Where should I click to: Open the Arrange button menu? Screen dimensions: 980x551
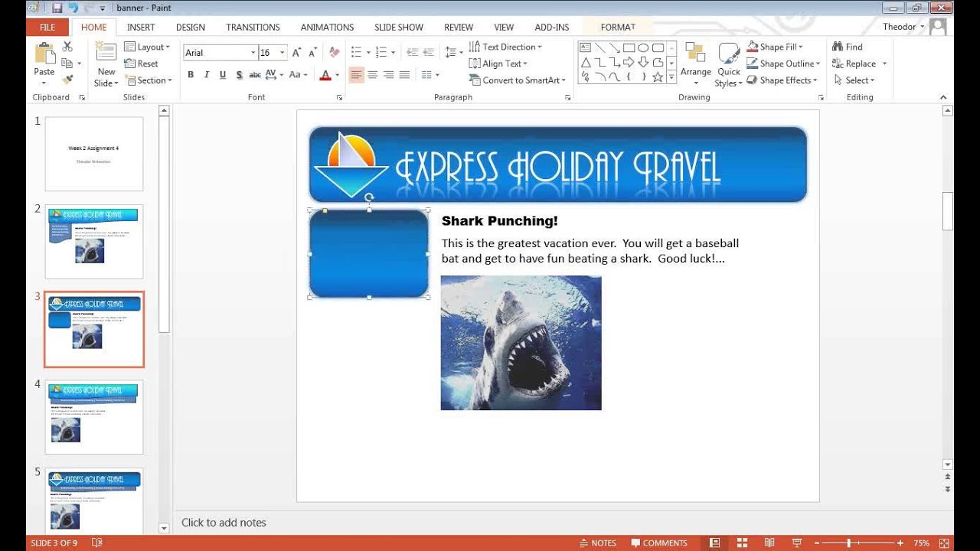[x=695, y=64]
